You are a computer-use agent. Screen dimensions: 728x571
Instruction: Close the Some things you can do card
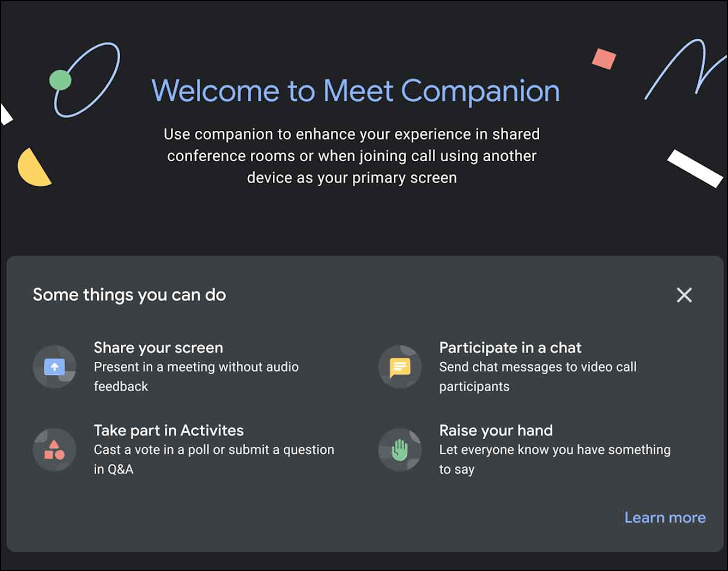[684, 295]
